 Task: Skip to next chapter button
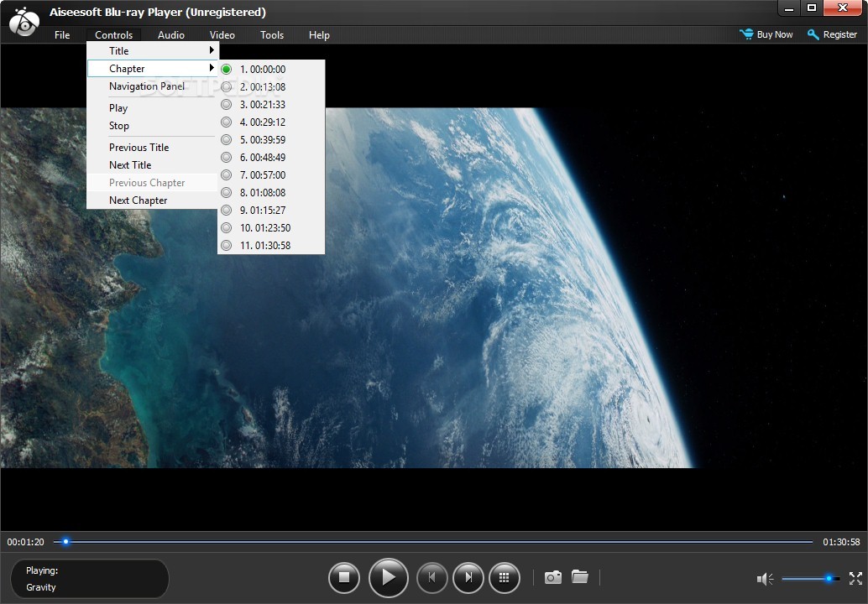pyautogui.click(x=468, y=577)
